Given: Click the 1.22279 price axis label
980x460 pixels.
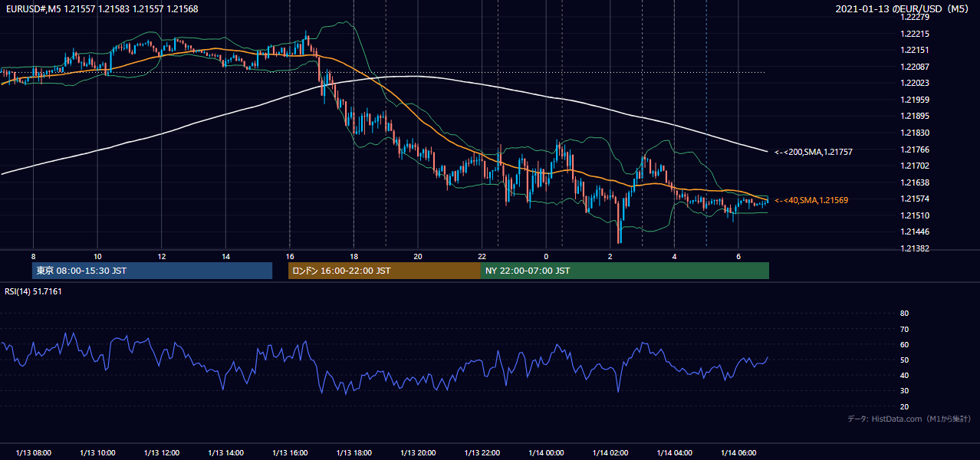Looking at the screenshot, I should click(916, 18).
